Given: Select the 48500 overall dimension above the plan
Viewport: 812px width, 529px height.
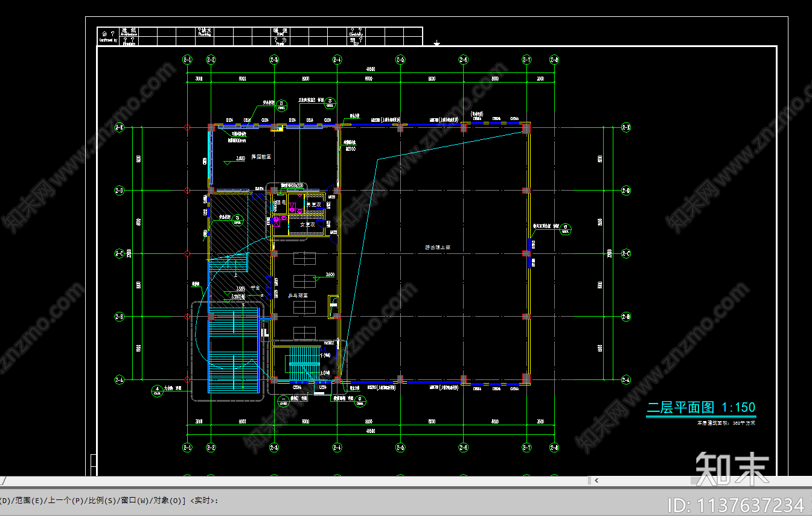Looking at the screenshot, I should 370,69.
